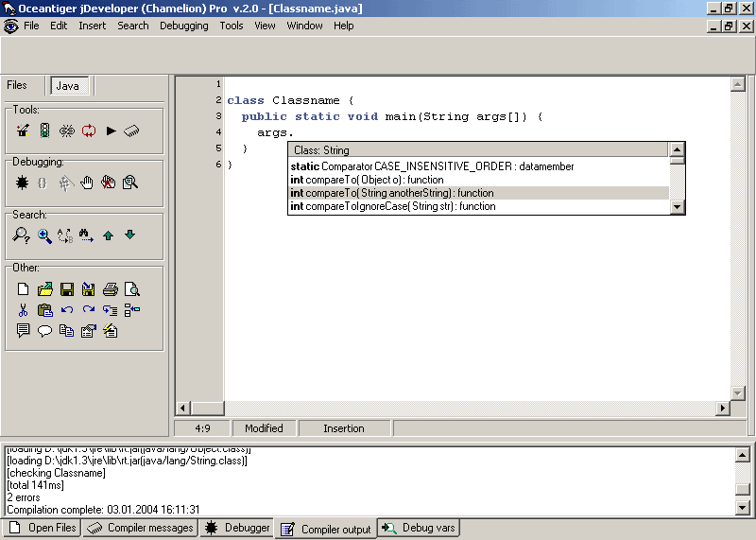Click the green down arrow in Search
The image size is (756, 540).
(129, 235)
